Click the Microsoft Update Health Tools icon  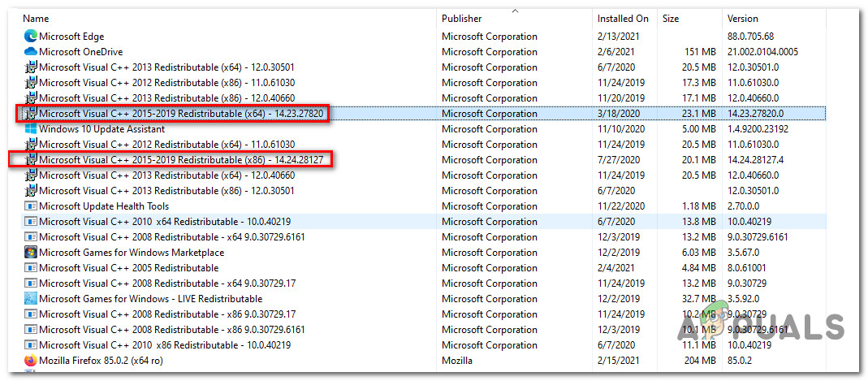pyautogui.click(x=31, y=206)
